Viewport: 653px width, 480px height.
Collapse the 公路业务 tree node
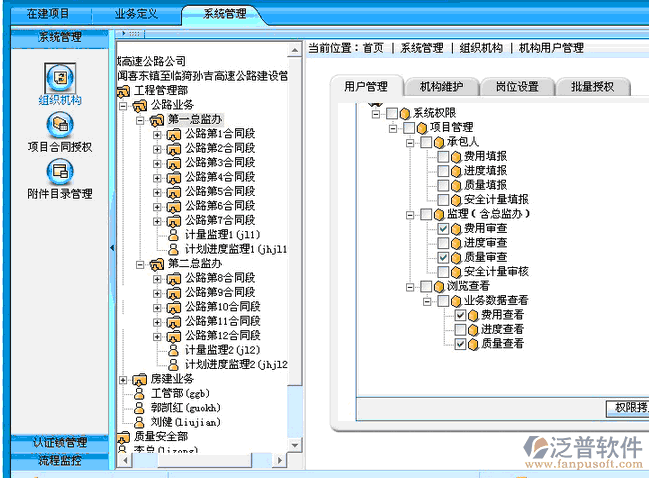[x=123, y=106]
